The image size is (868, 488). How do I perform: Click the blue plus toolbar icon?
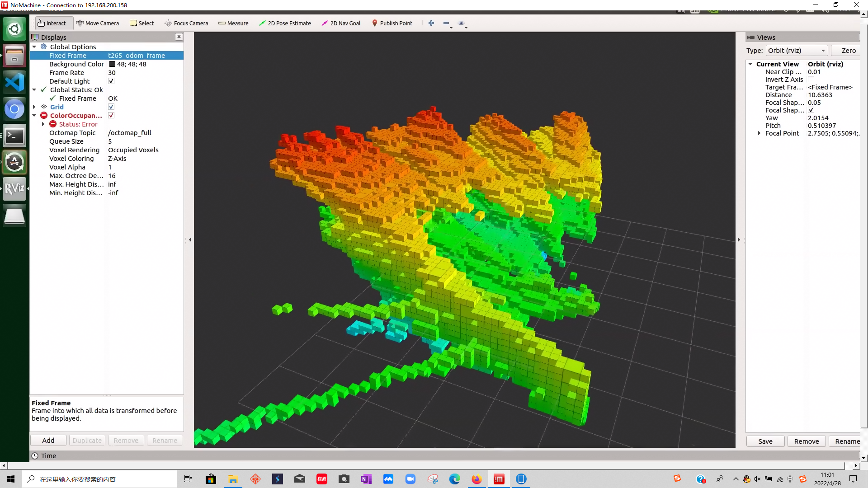click(431, 23)
